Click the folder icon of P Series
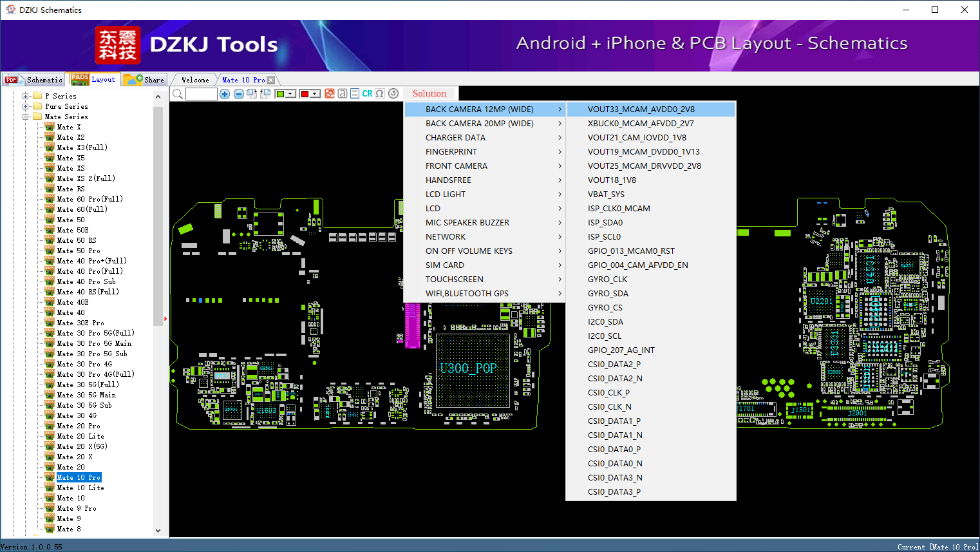This screenshot has height=552, width=980. pyautogui.click(x=37, y=96)
